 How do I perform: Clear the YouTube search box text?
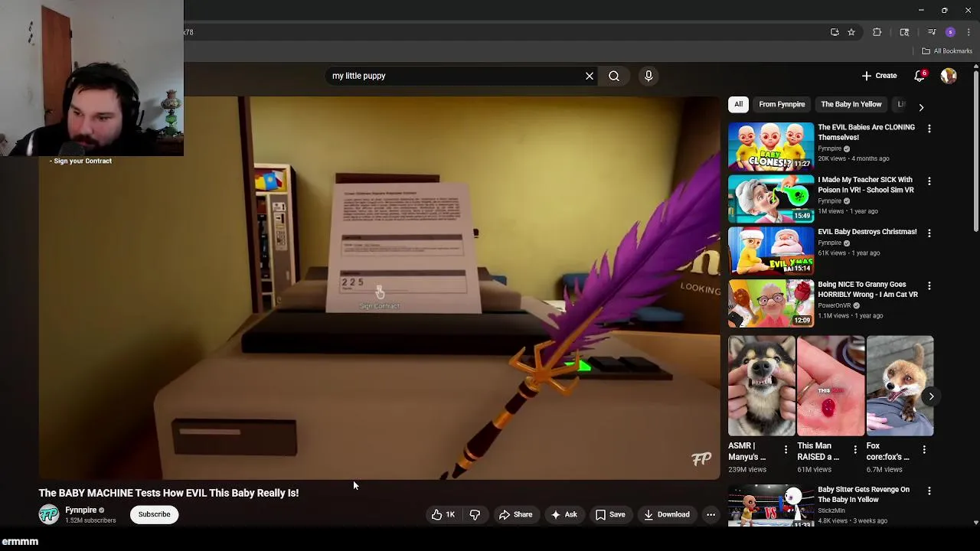590,76
